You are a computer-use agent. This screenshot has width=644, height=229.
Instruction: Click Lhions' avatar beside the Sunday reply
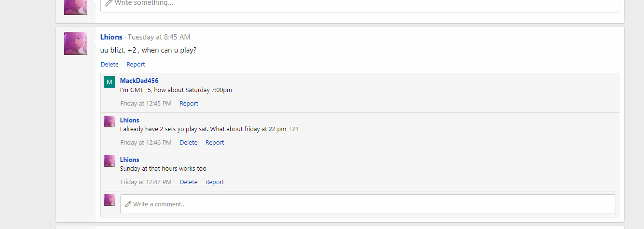(110, 161)
